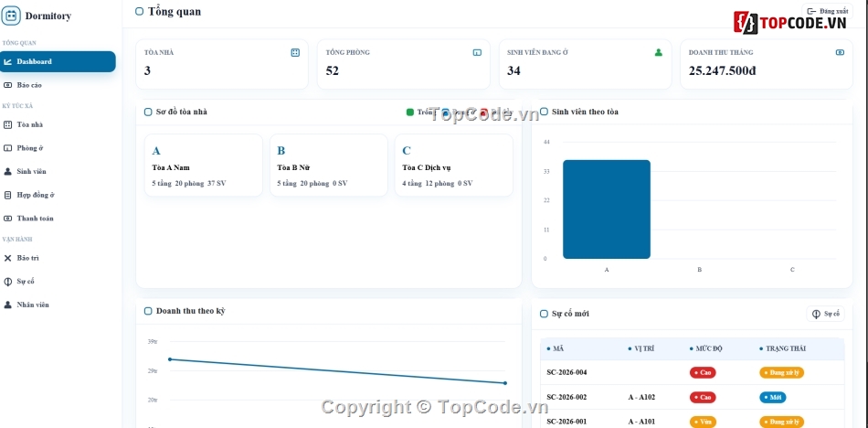
Task: Click the TRẠNG THÁI column header
Action: 782,348
